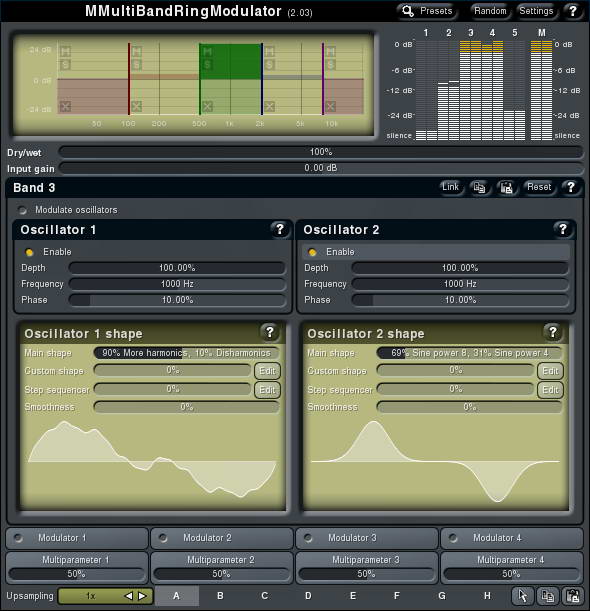Click the Upsampling left arrow
This screenshot has width=590, height=611.
pos(128,596)
